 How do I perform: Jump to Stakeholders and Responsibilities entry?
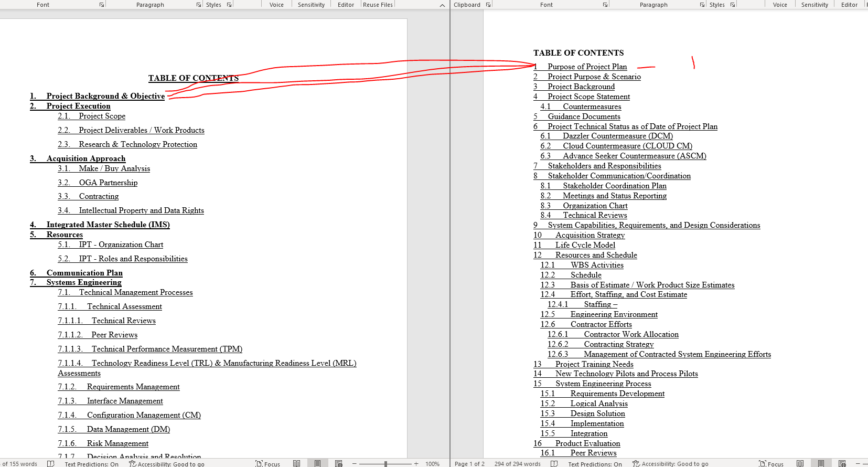[597, 166]
